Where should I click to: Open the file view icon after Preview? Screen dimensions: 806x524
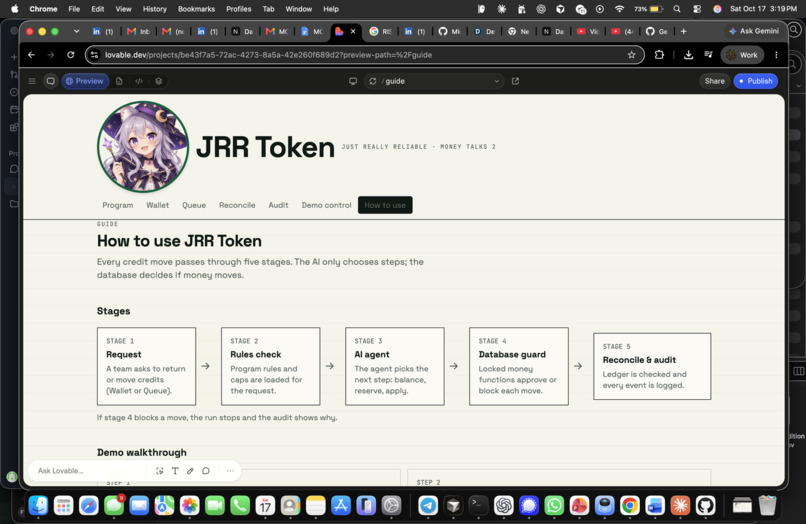pos(119,81)
